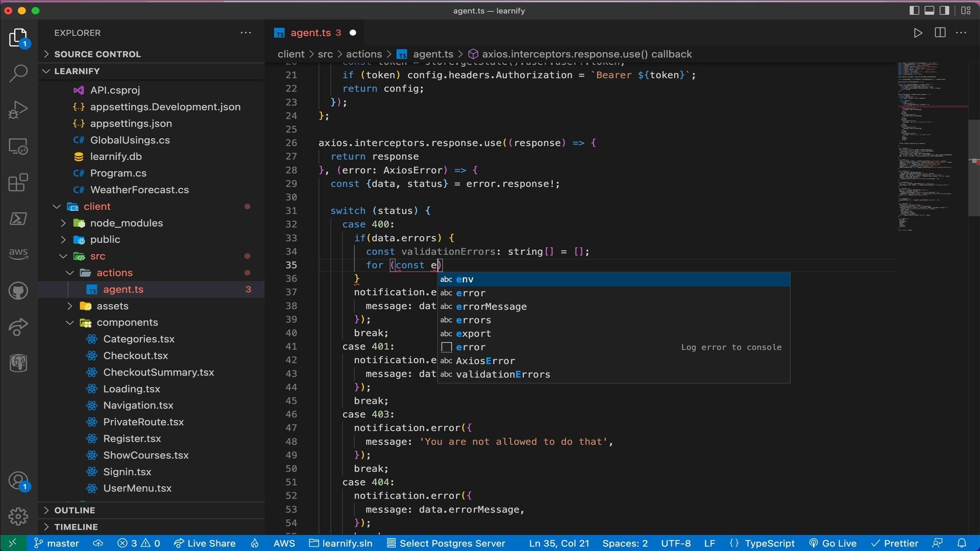
Task: Open Run and Debug view
Action: 18,110
